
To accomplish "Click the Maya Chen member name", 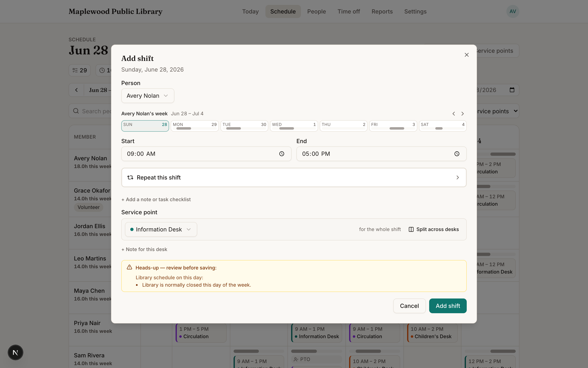I will pyautogui.click(x=89, y=291).
